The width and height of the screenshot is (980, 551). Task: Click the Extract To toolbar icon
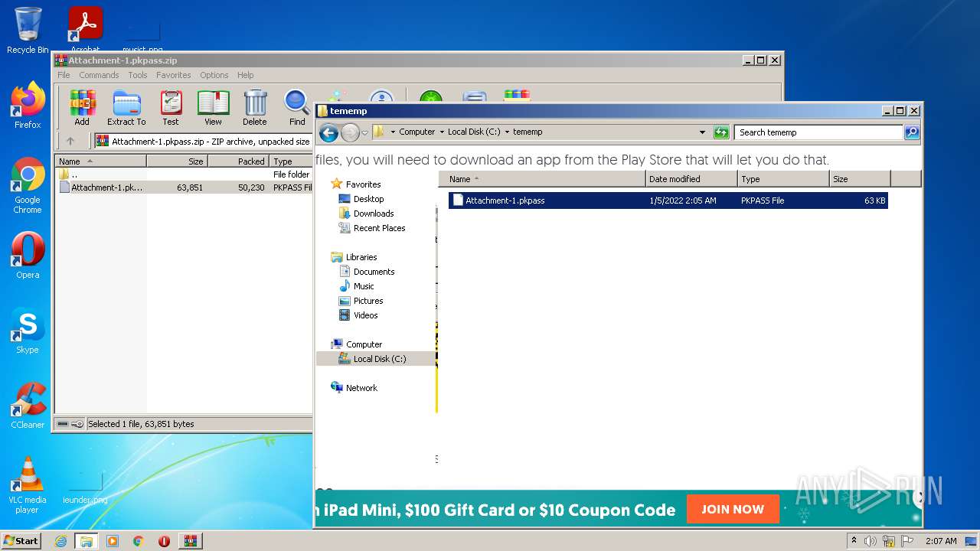(x=126, y=107)
